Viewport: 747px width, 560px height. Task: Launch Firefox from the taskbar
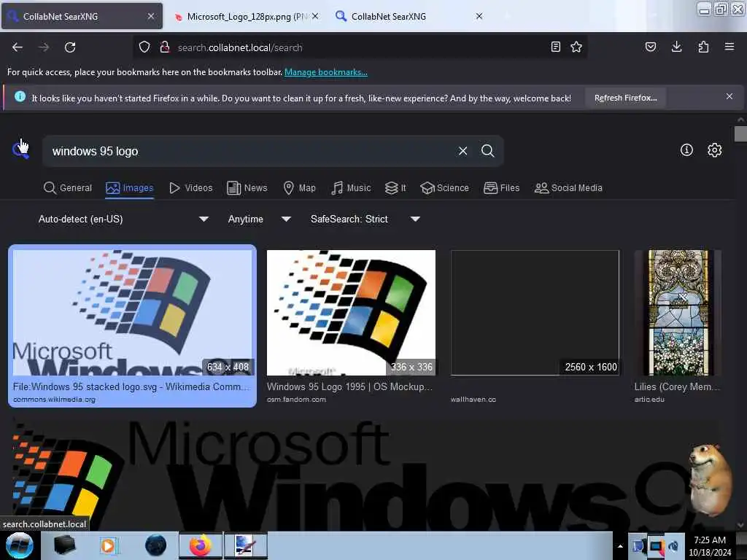201,545
